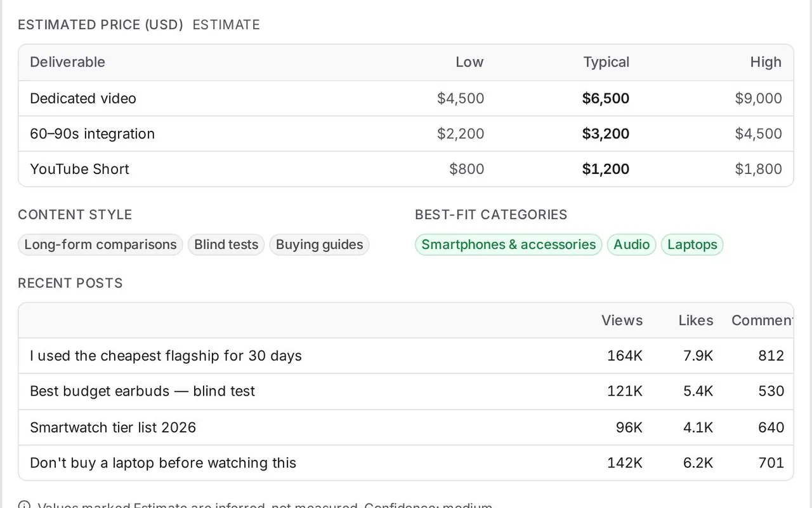Open the post 'Smartwatch tier list 2026'
This screenshot has height=508, width=812.
point(113,427)
